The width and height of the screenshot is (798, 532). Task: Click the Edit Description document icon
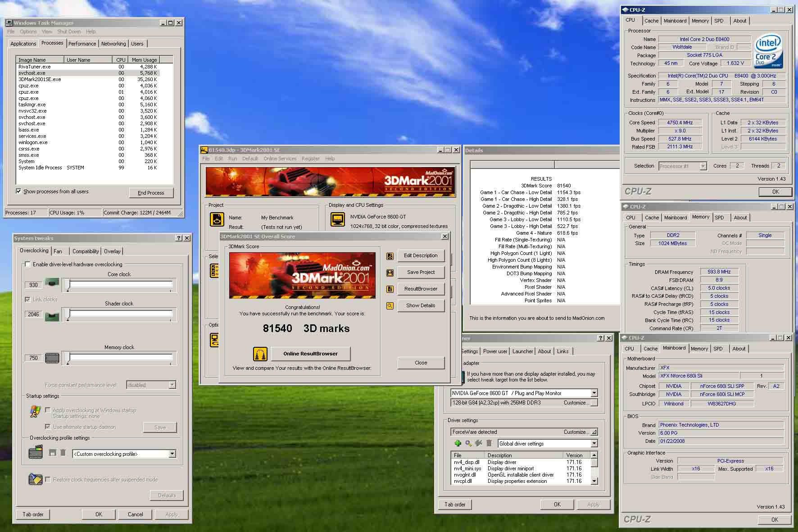(390, 256)
